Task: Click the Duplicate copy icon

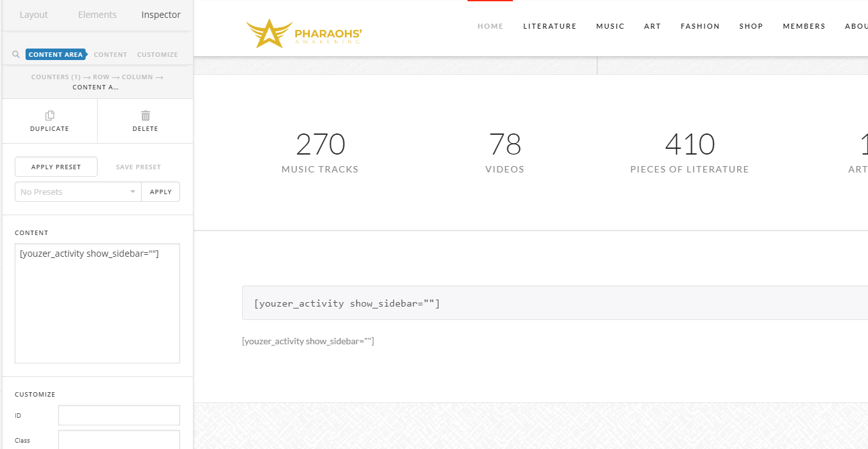Action: pos(50,116)
